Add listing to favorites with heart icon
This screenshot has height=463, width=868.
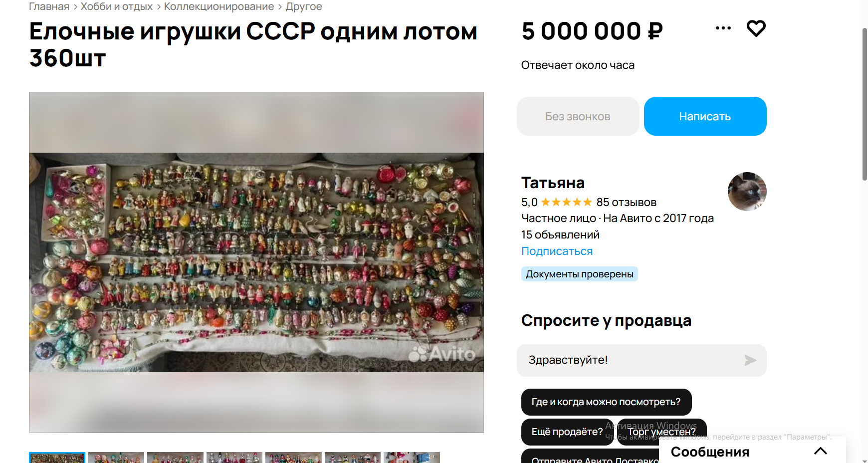pos(756,28)
